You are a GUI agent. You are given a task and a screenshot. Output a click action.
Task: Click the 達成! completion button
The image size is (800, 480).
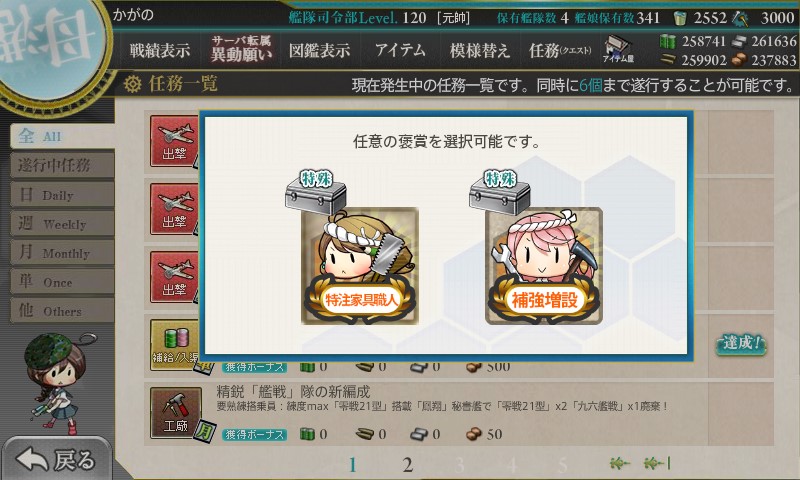click(x=741, y=344)
